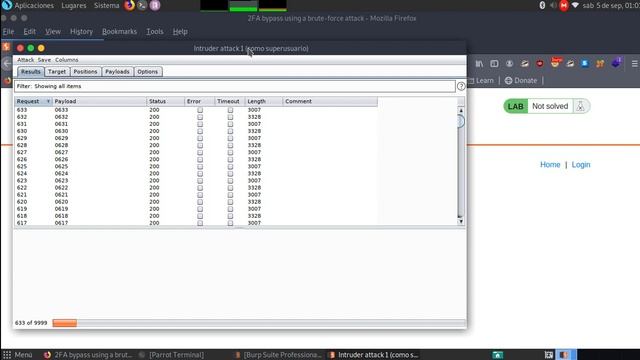Click the Firefox launcher icon in top panel

click(129, 5)
